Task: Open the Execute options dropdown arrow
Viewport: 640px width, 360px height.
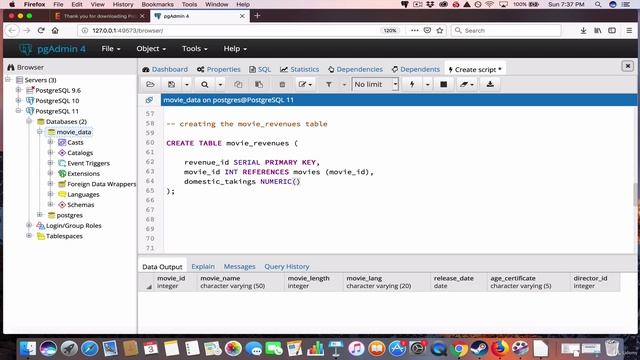Action: [x=427, y=84]
